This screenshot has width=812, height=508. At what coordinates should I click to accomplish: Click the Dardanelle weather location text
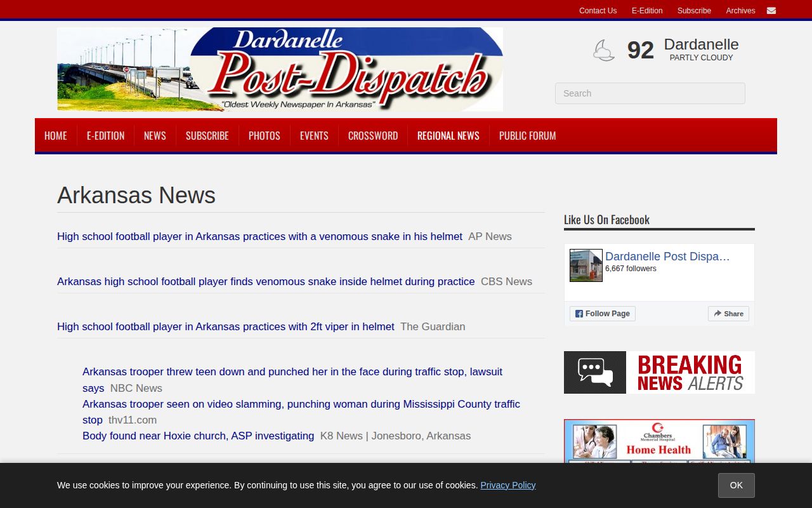pos(701,44)
